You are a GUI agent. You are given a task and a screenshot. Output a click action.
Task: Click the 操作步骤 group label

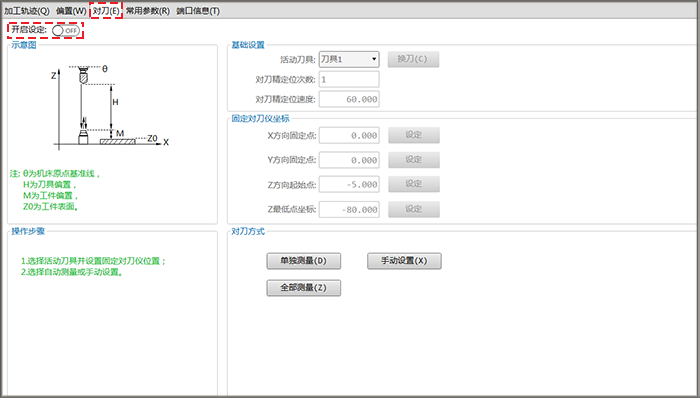[28, 231]
